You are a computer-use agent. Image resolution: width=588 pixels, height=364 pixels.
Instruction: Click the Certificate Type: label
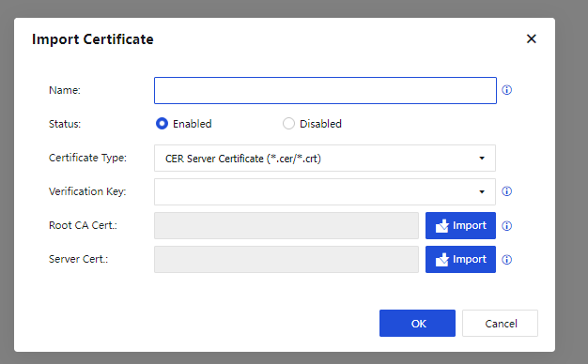coord(87,158)
